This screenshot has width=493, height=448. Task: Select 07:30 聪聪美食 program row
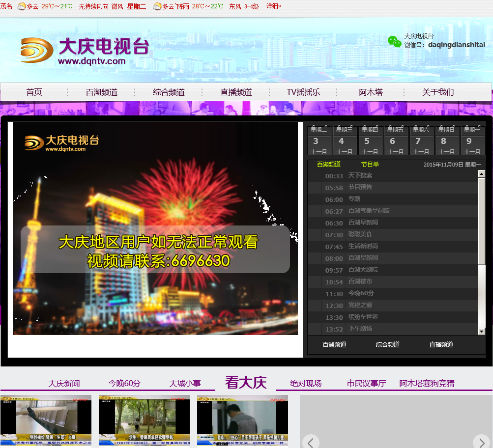(x=393, y=235)
